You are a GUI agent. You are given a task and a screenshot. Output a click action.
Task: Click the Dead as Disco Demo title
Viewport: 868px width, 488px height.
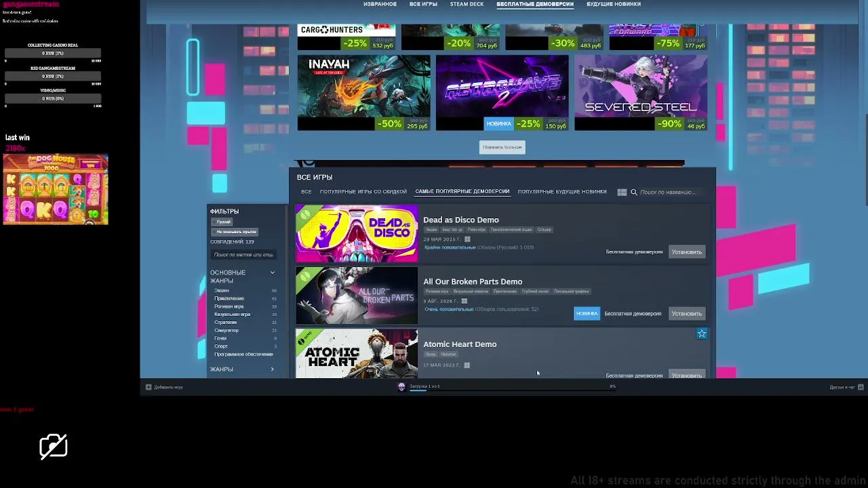point(461,220)
